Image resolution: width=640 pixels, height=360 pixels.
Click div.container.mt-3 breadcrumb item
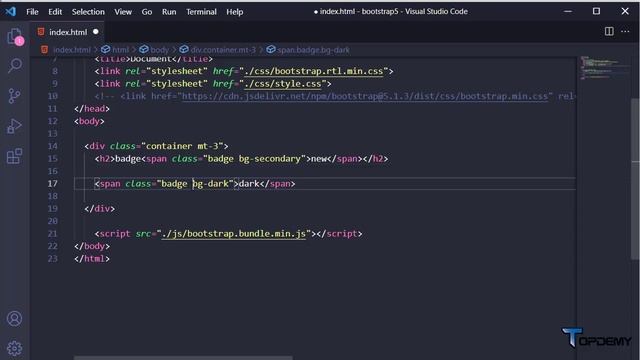tap(223, 50)
